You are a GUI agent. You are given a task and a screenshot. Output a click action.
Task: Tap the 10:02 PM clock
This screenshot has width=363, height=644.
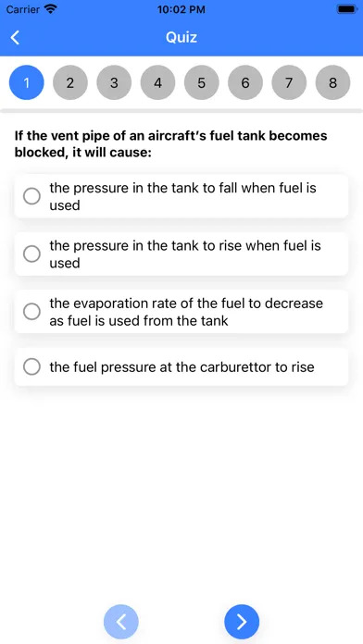pyautogui.click(x=181, y=9)
